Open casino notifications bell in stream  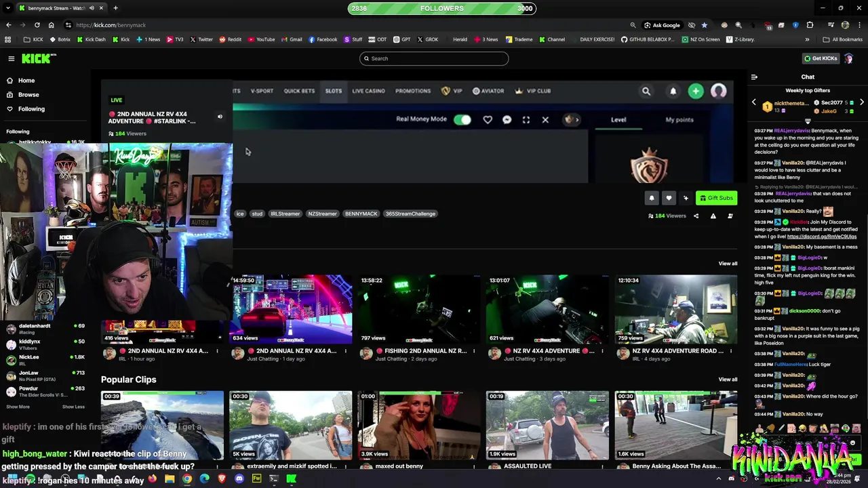673,91
